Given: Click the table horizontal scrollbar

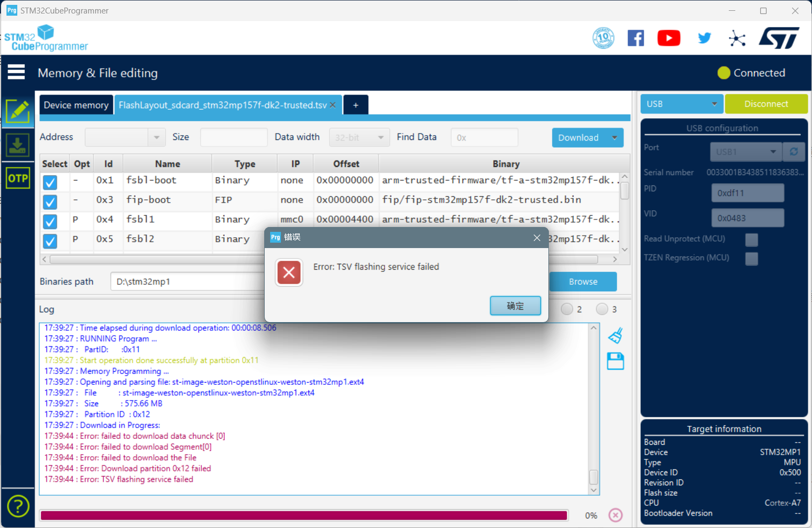Looking at the screenshot, I should tap(324, 259).
